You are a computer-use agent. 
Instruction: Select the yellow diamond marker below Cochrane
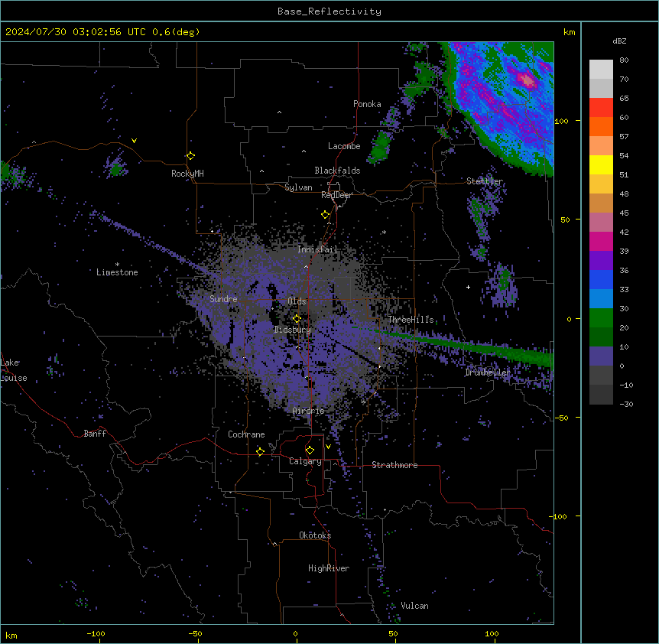click(x=260, y=452)
